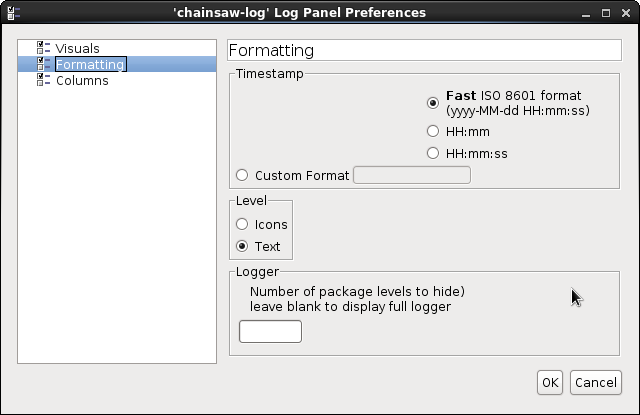Click the Visuals tree node icon
The height and width of the screenshot is (415, 640).
click(43, 48)
